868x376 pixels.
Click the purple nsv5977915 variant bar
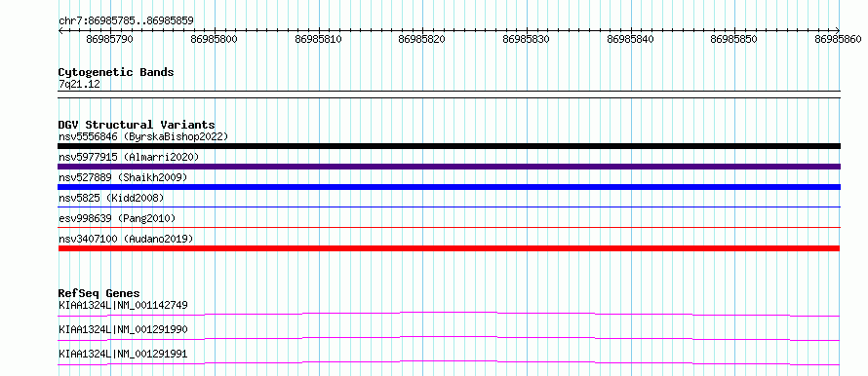pos(449,167)
